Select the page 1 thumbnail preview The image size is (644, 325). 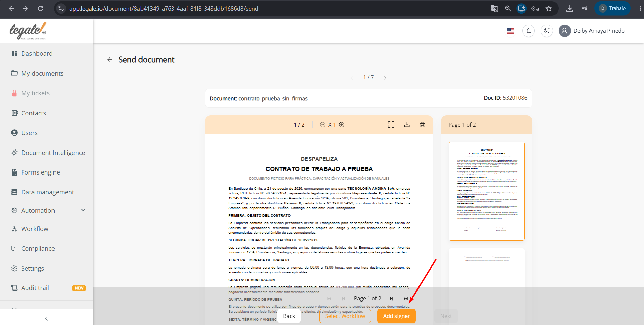(487, 191)
